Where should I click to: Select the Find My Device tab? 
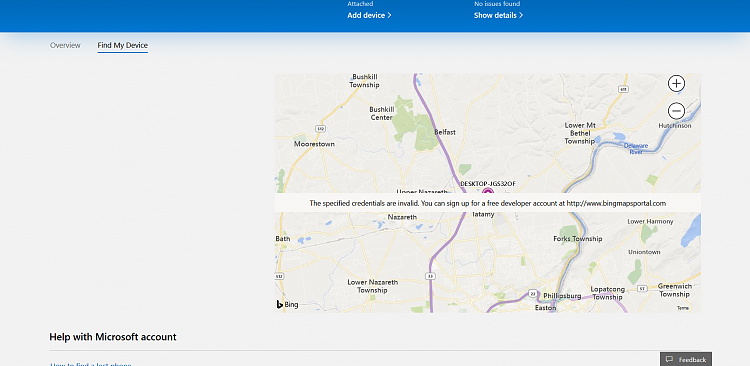122,45
